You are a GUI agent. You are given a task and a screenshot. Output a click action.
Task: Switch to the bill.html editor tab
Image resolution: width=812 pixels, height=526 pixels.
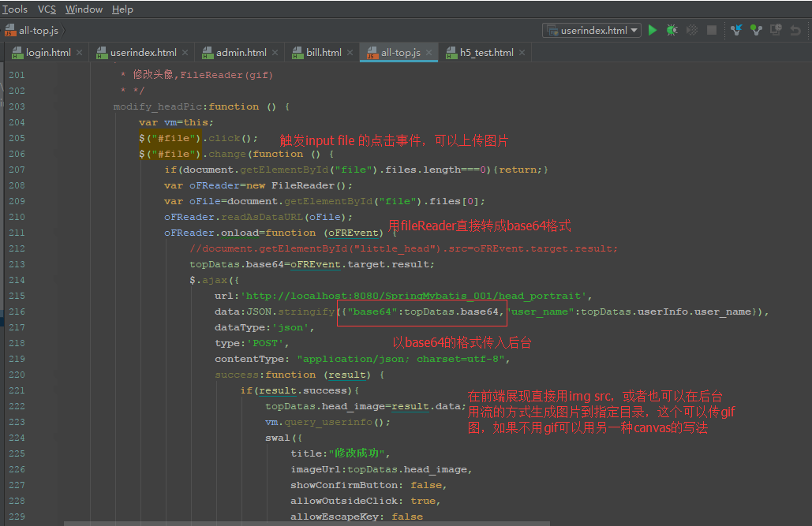click(324, 53)
